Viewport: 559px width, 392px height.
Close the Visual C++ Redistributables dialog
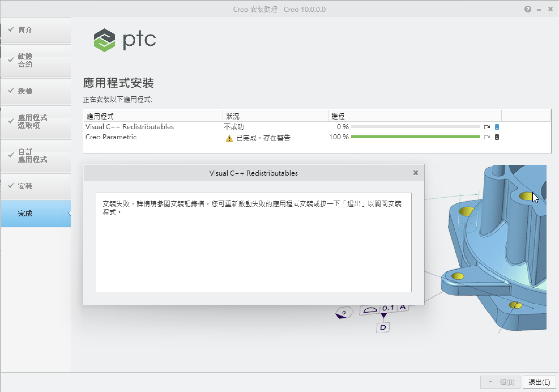415,173
